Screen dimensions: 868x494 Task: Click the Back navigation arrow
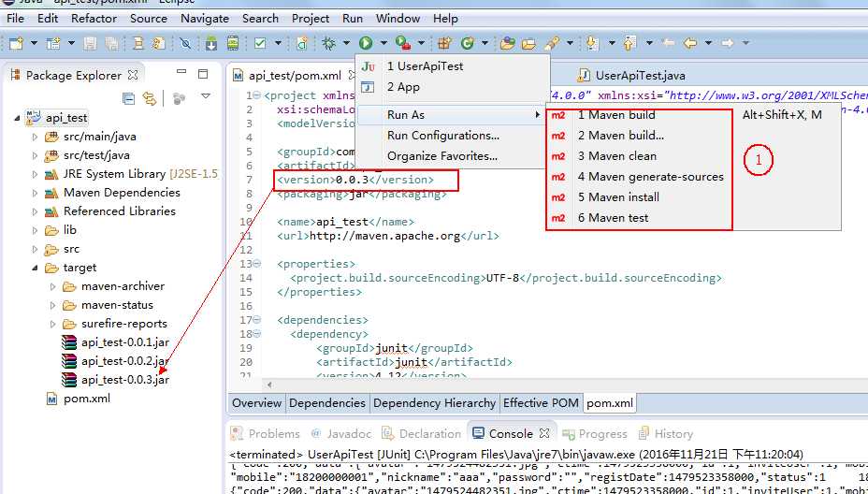click(x=689, y=43)
